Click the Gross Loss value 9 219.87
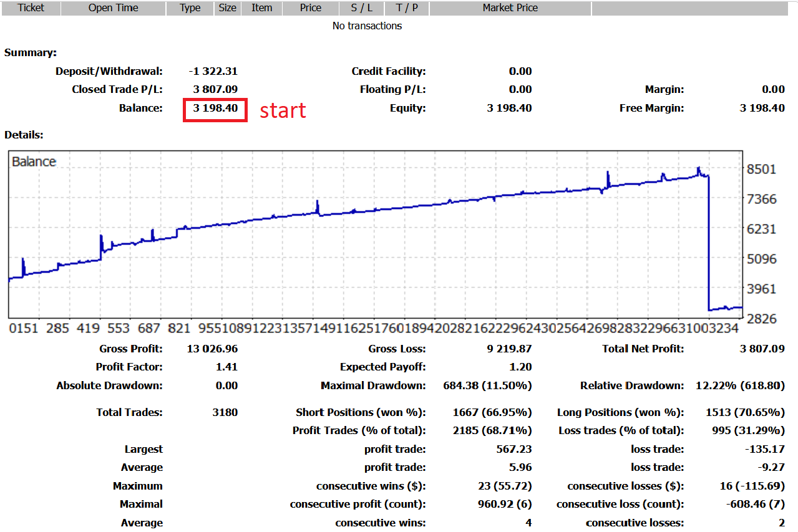The image size is (798, 532). pos(509,349)
